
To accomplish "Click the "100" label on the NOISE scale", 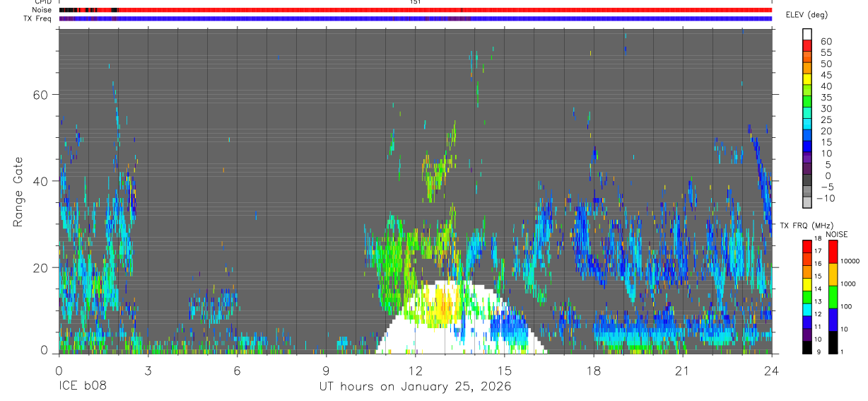I will coord(846,306).
